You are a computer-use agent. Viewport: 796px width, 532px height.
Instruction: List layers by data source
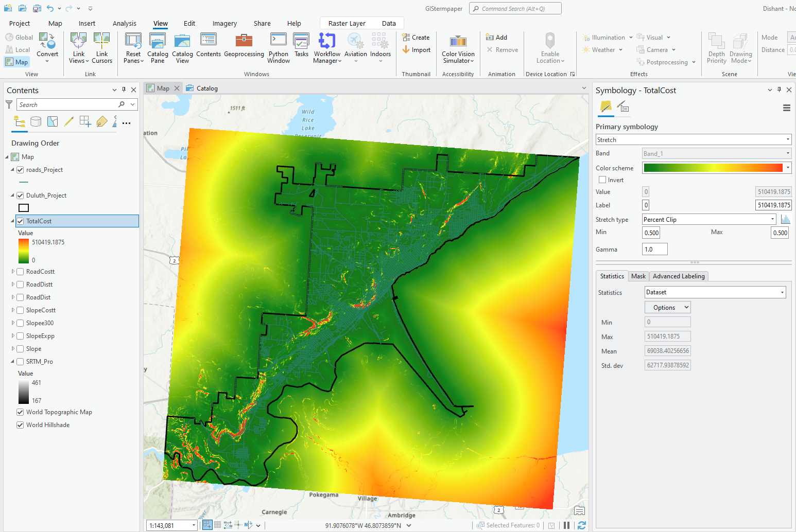tap(36, 121)
